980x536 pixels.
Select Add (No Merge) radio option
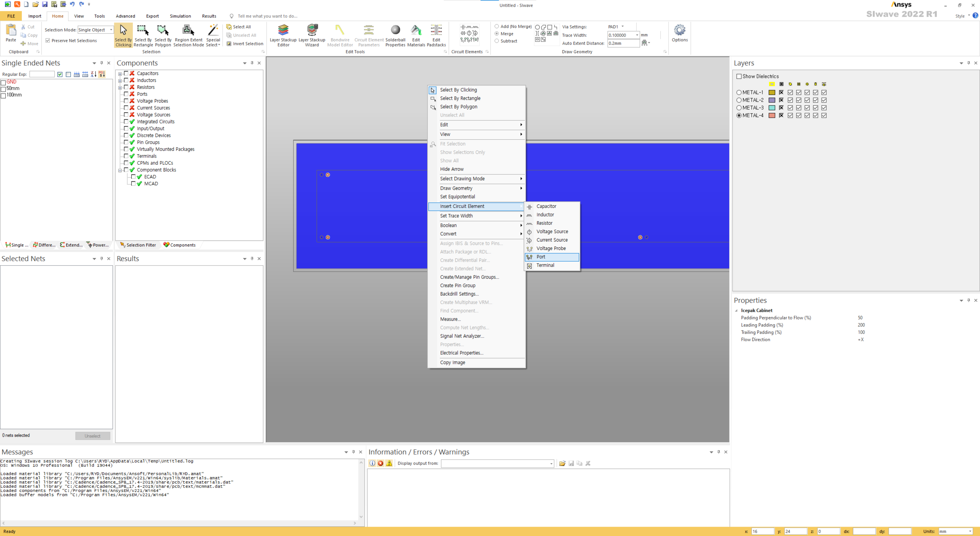496,27
